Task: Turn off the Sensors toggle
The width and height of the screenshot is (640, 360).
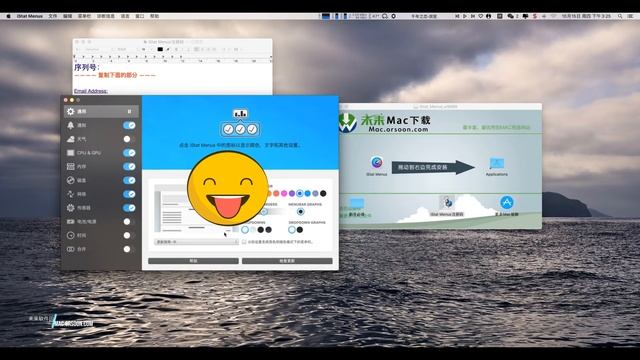Action: (129, 208)
